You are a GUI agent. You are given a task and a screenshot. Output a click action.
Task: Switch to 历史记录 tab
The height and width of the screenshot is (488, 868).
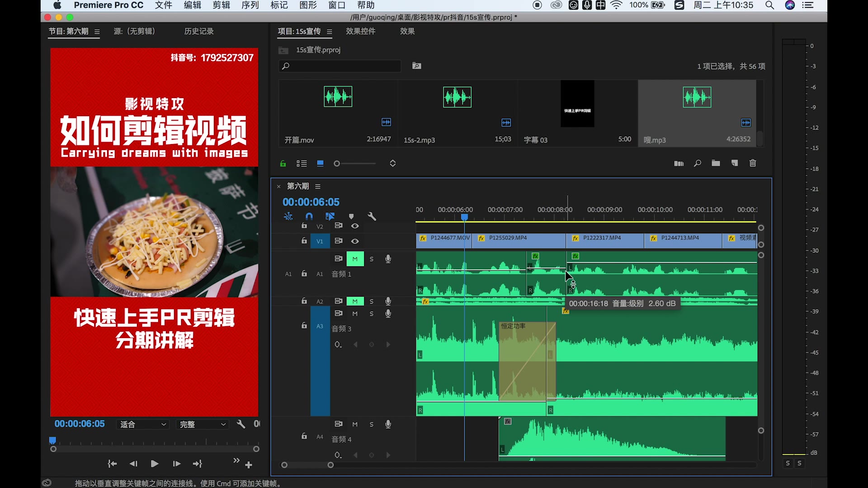[199, 31]
